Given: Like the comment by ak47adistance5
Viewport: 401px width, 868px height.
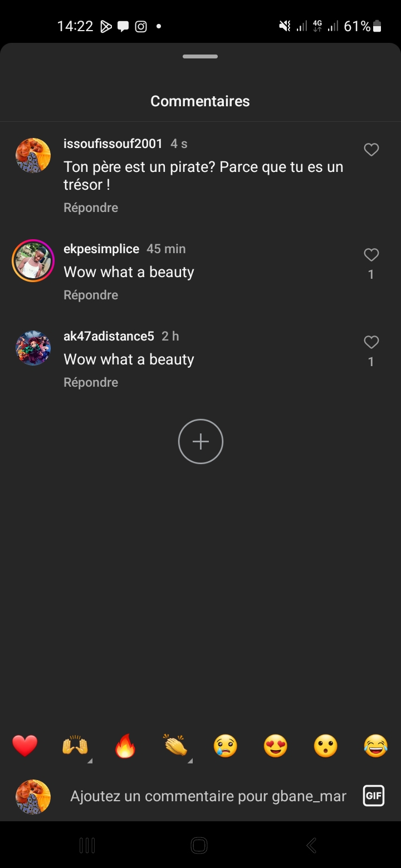Looking at the screenshot, I should point(371,342).
